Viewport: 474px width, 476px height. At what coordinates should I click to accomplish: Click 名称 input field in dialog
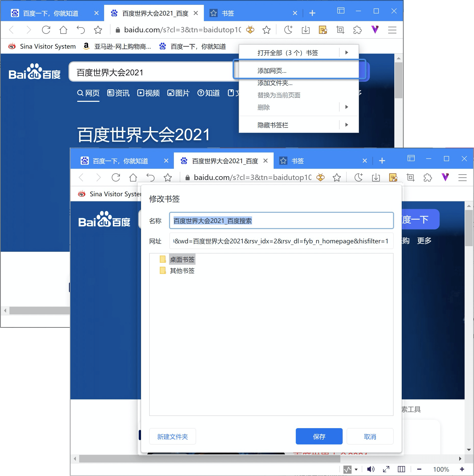281,220
